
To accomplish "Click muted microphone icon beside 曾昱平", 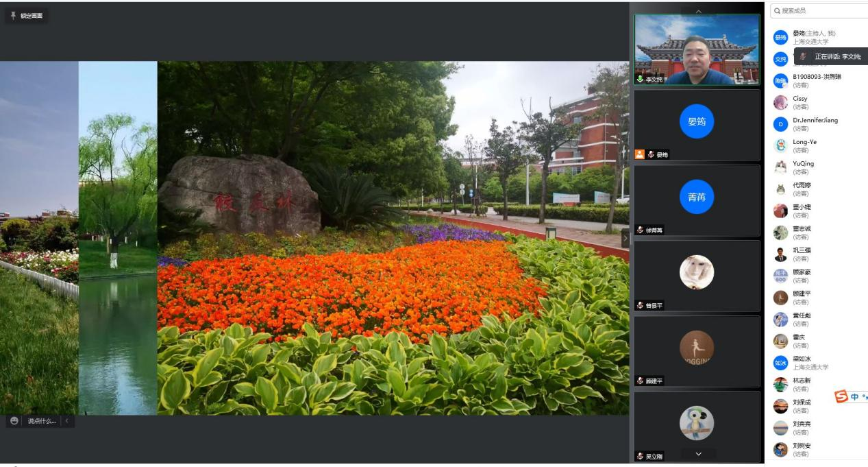I will point(641,305).
